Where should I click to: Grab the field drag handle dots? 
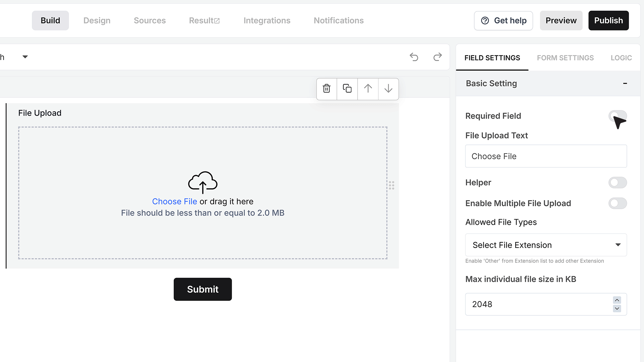pyautogui.click(x=391, y=185)
